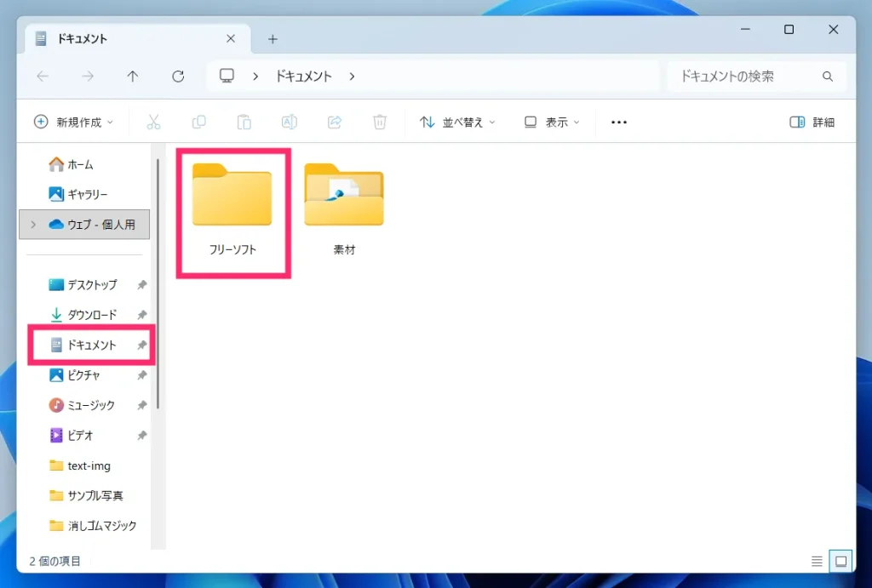
Task: Click the Copy icon in toolbar
Action: (x=198, y=122)
